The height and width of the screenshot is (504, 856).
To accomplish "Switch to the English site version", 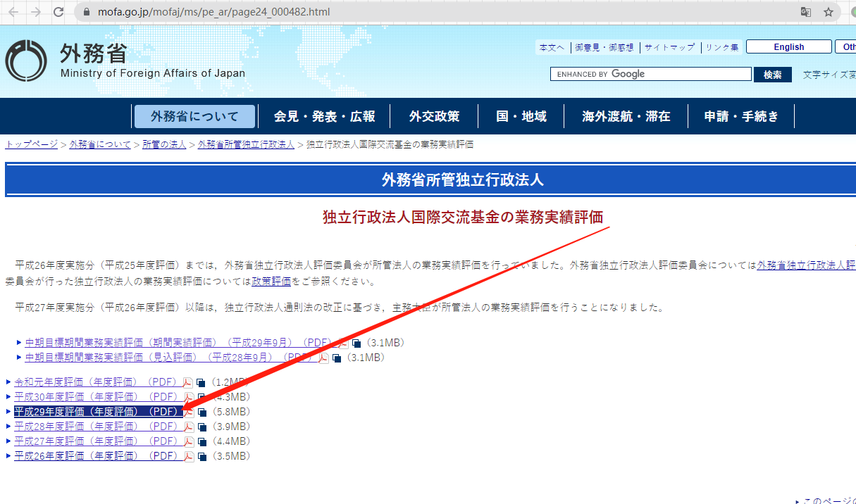I will [788, 47].
